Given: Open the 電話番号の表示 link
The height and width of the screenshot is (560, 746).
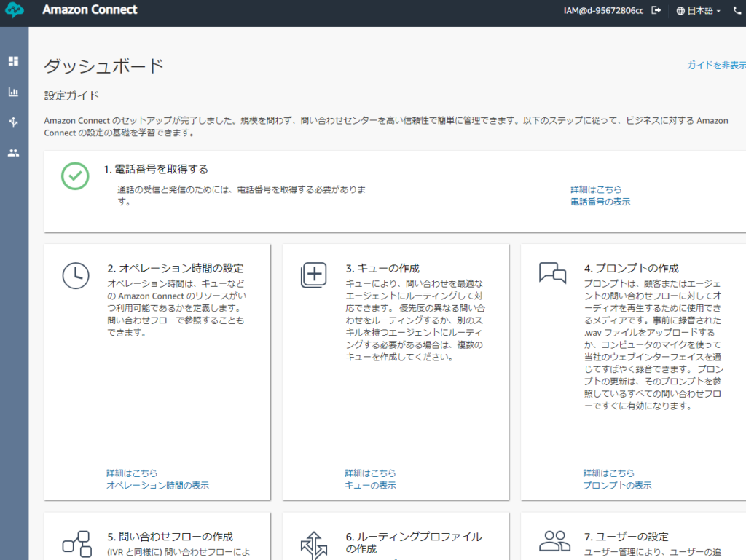Looking at the screenshot, I should pos(600,202).
